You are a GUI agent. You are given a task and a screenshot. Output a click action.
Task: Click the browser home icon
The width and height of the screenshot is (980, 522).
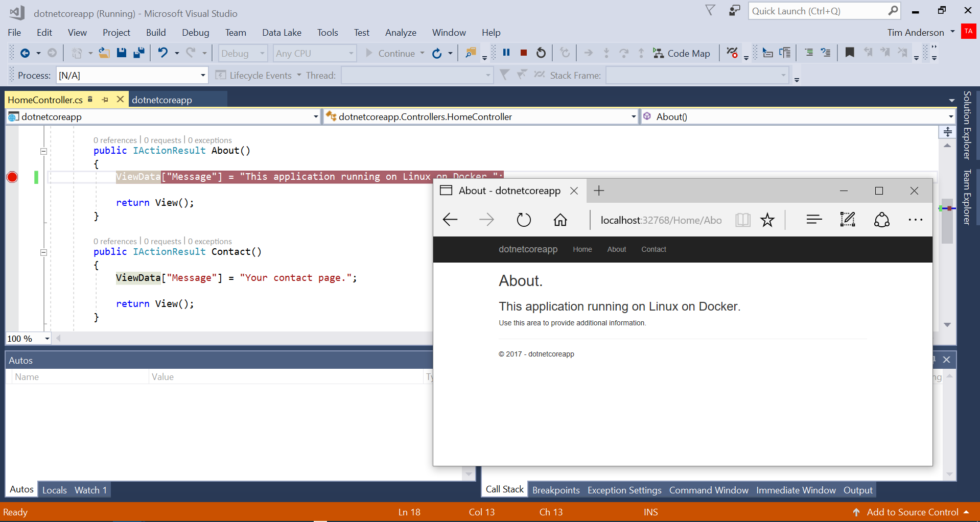point(560,220)
